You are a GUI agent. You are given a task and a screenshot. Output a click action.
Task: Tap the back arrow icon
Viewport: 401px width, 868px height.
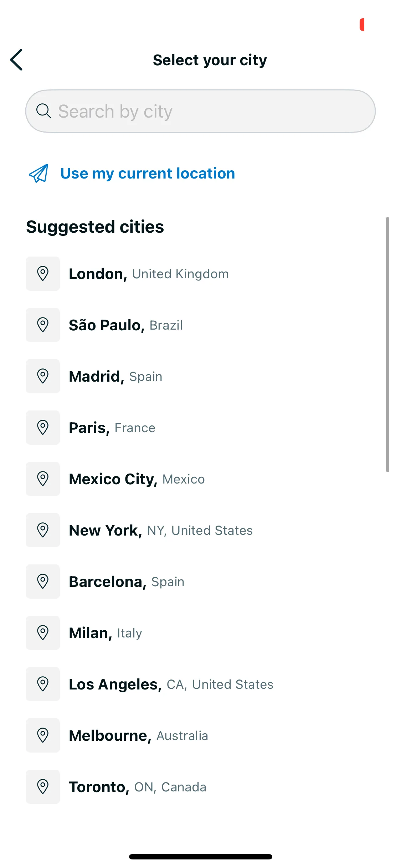click(x=16, y=60)
